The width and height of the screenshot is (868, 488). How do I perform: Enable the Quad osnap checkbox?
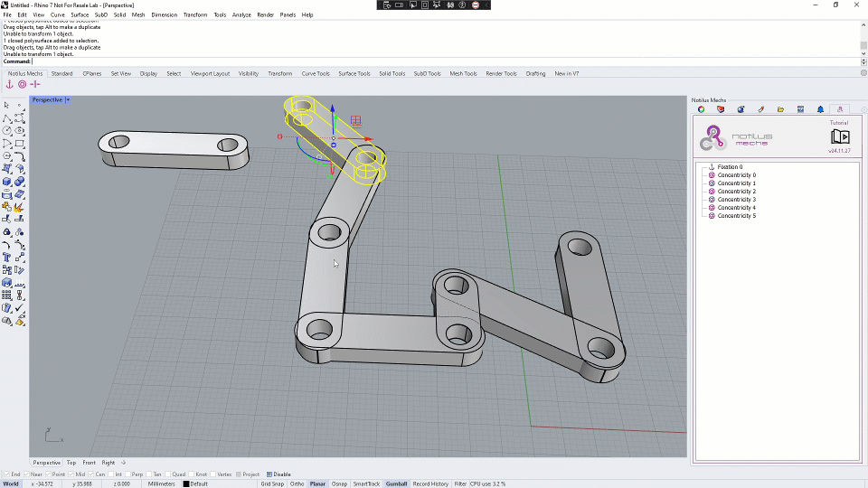(x=168, y=474)
